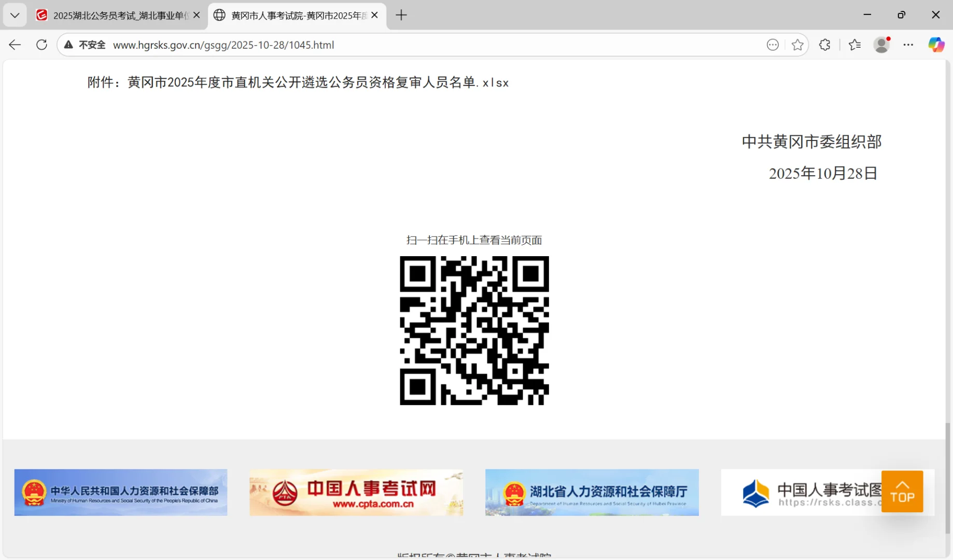Open ellipsis inside the address bar
Viewport: 953px width, 560px height.
pyautogui.click(x=773, y=45)
